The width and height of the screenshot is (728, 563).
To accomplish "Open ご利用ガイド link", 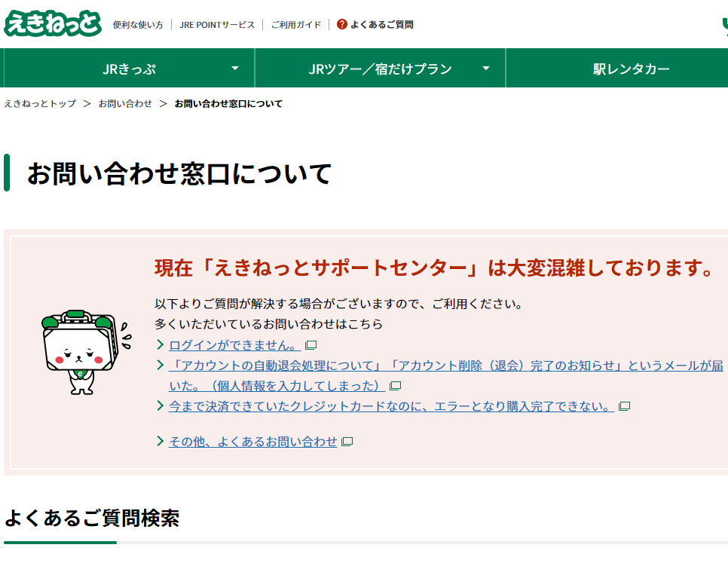I will [x=296, y=25].
